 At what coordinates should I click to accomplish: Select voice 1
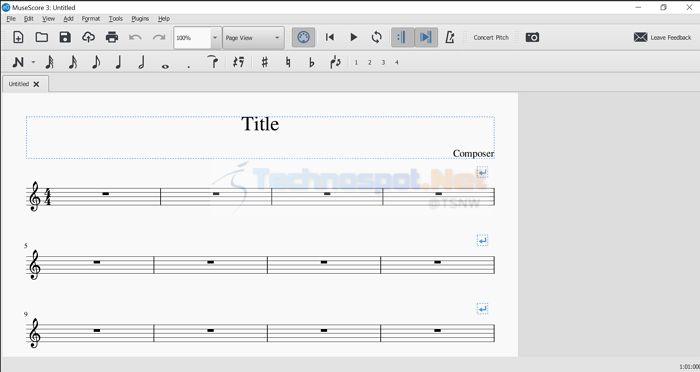(356, 63)
